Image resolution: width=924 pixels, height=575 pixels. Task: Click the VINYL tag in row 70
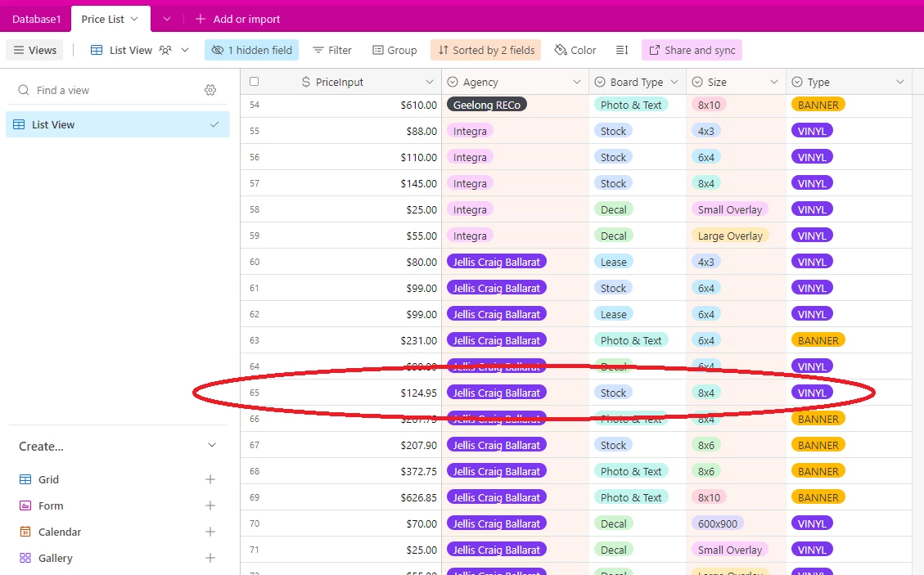click(811, 523)
